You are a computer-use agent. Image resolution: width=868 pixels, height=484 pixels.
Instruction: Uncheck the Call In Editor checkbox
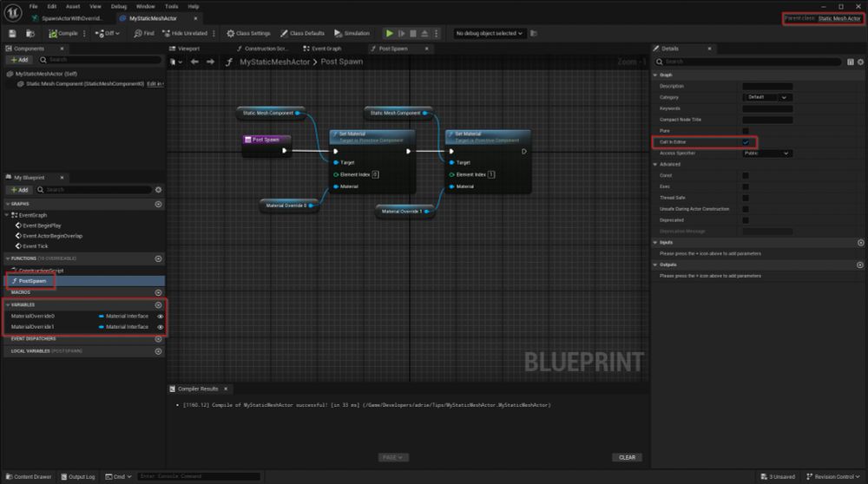746,142
